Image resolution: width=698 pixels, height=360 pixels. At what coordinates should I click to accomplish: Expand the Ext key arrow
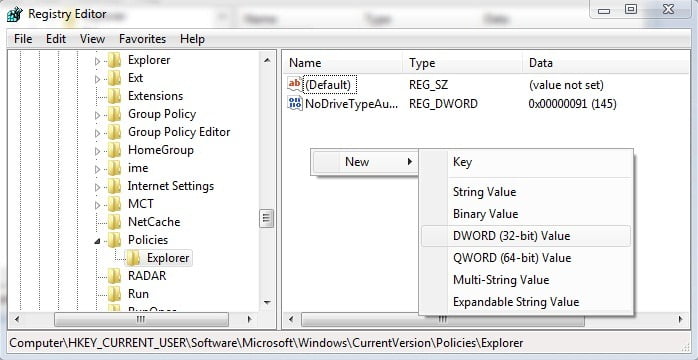(x=97, y=79)
